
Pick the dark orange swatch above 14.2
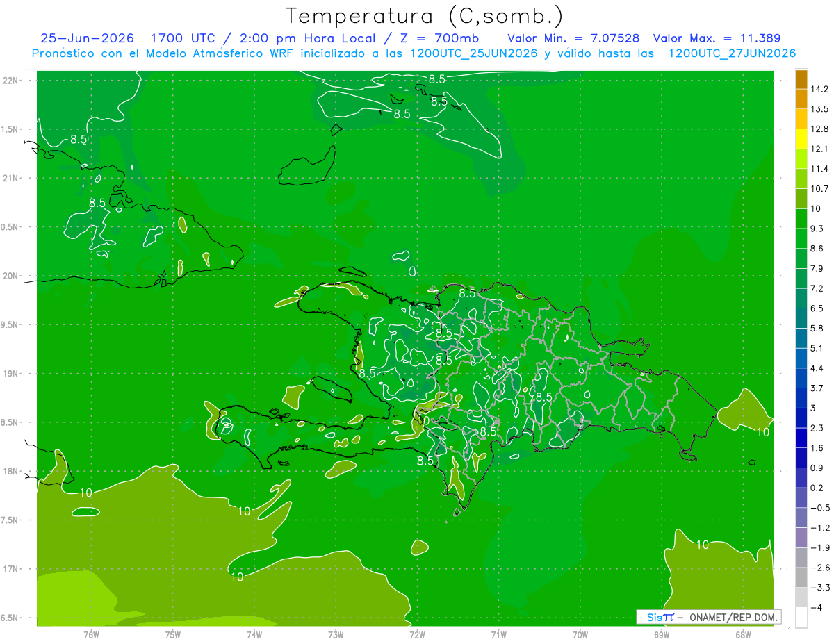(x=801, y=79)
